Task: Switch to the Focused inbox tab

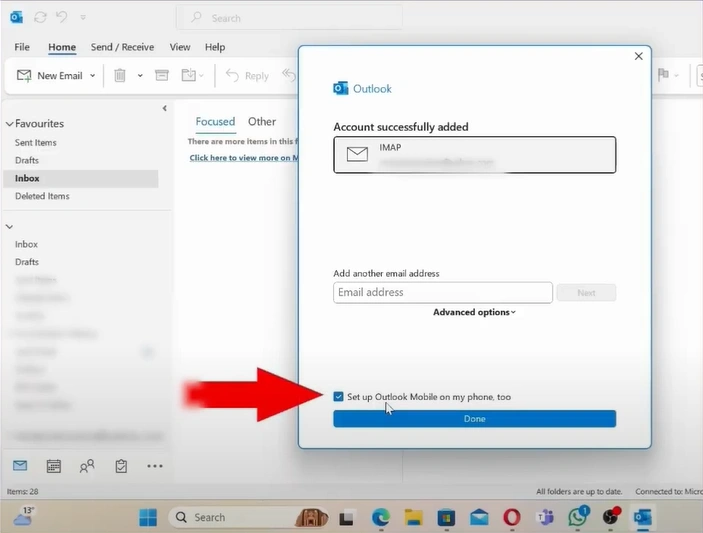Action: (x=215, y=122)
